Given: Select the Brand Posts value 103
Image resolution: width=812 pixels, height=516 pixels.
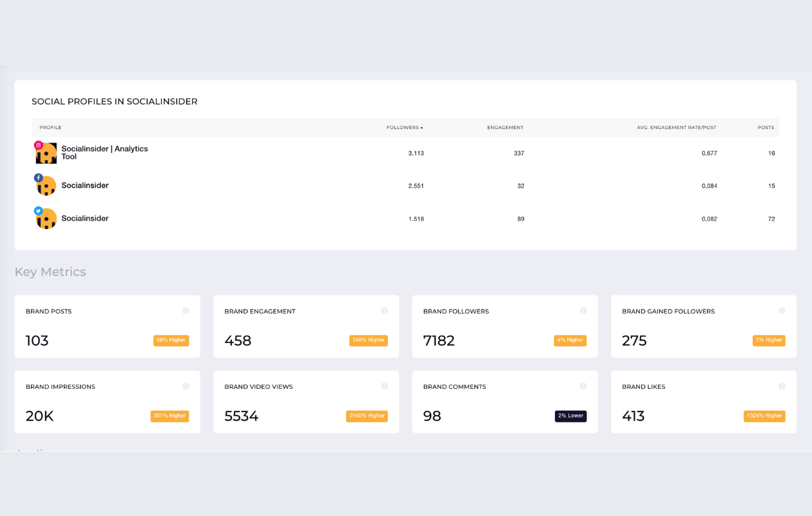Looking at the screenshot, I should pyautogui.click(x=37, y=341).
